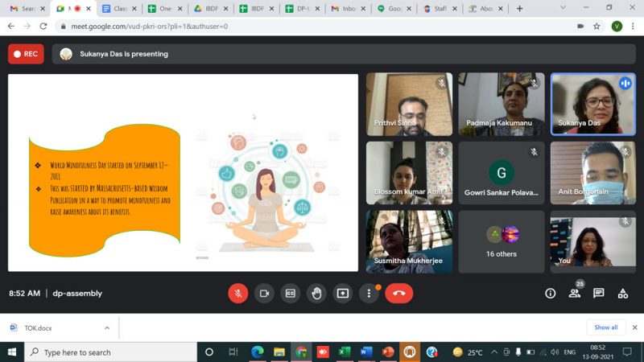Toggle the camera on or off
This screenshot has height=362, width=644.
[264, 294]
